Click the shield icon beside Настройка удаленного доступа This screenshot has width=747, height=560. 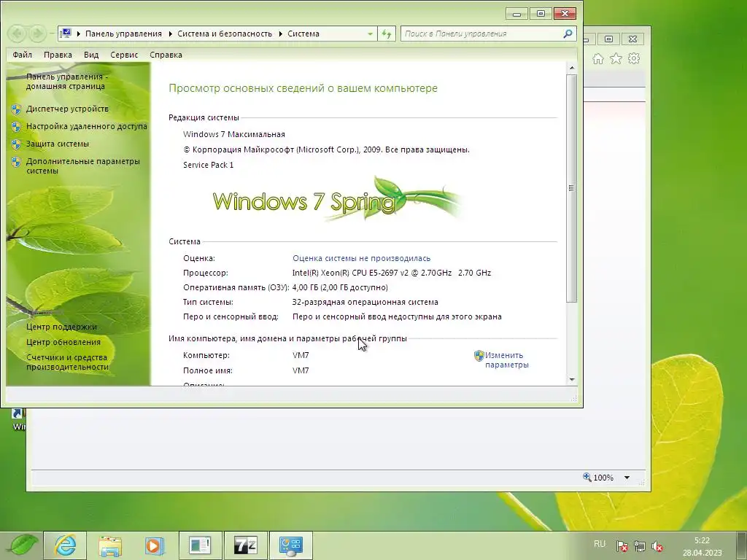tap(16, 127)
